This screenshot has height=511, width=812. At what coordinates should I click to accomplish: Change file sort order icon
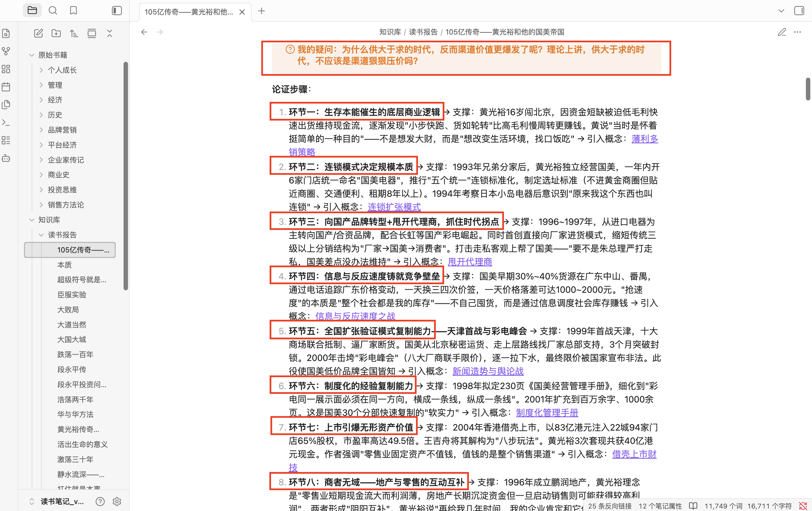coord(74,33)
